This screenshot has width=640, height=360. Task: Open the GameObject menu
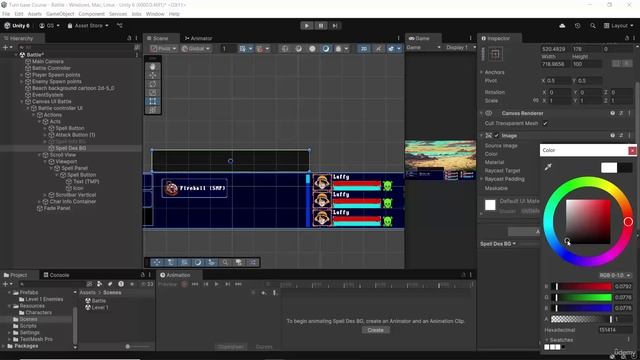60,14
